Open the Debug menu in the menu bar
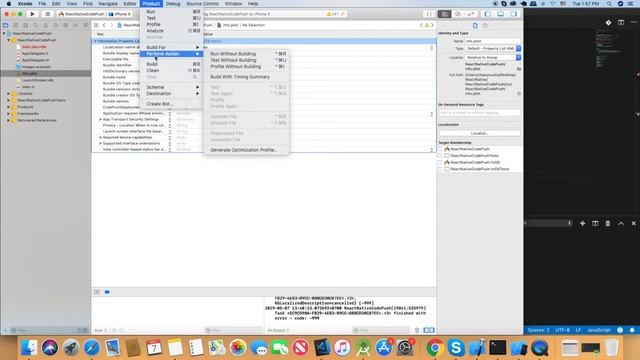Screen dimensions: 640x360 pos(173,4)
